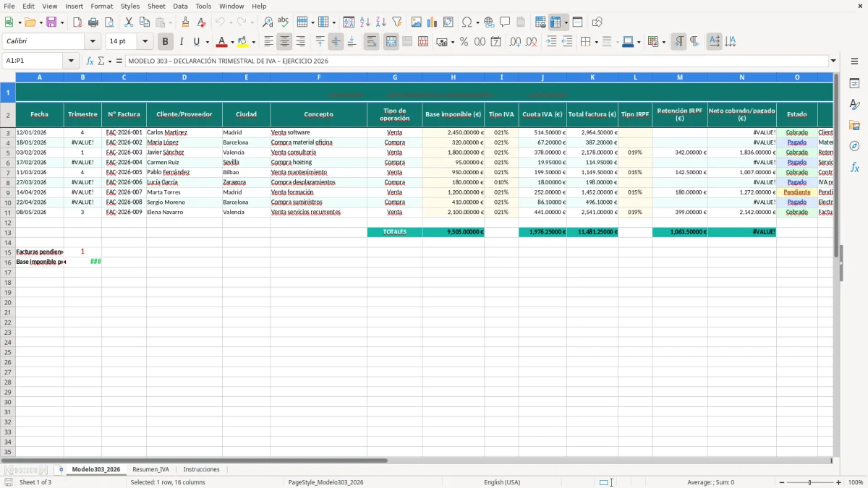Switch to the Resumen_IVA sheet tab
The image size is (868, 488).
(150, 469)
